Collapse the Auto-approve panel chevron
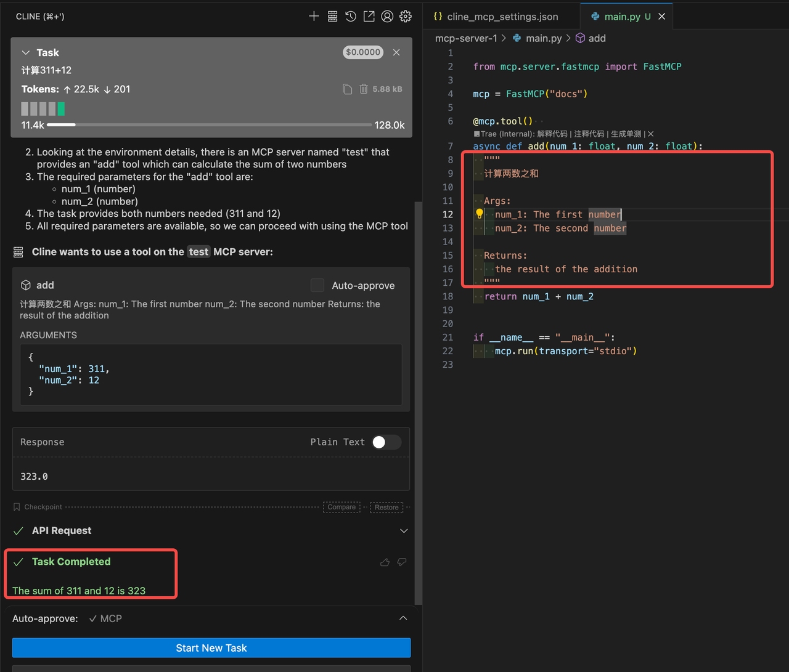Screen dimensions: 789x672 (403, 618)
